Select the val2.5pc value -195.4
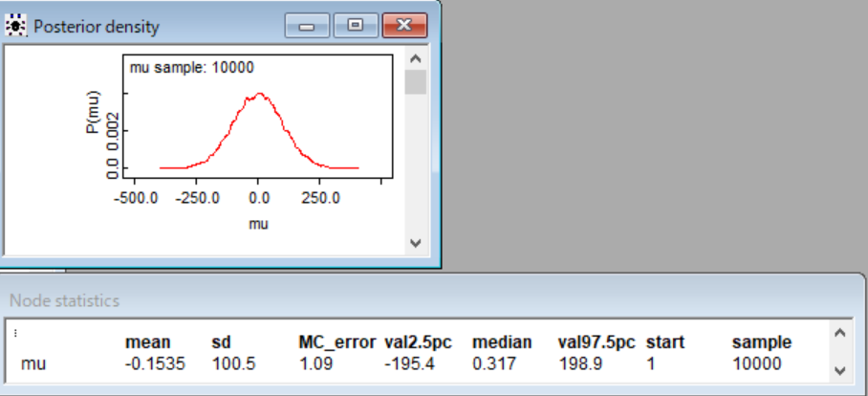This screenshot has height=396, width=868. [410, 363]
